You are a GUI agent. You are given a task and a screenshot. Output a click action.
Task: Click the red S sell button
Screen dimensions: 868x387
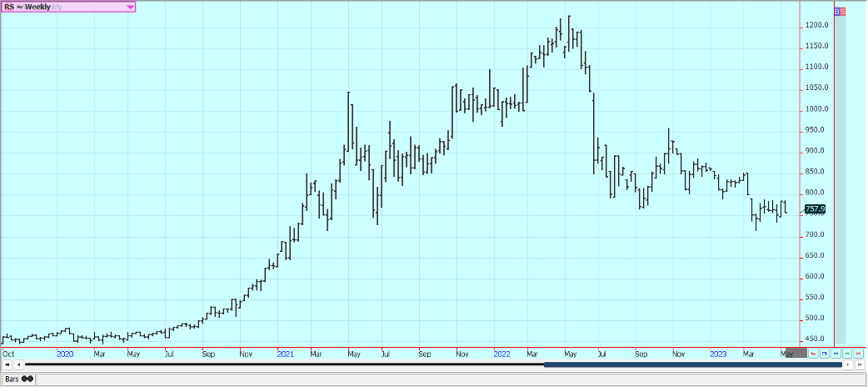842,11
